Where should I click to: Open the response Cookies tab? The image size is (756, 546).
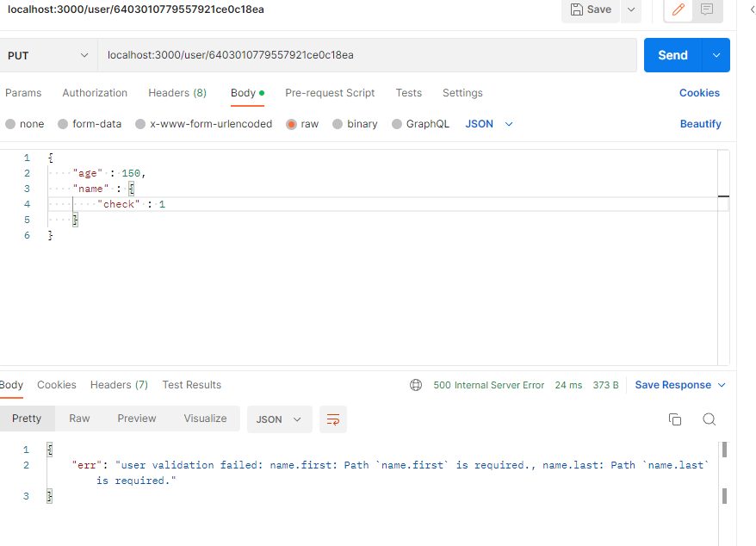point(57,385)
